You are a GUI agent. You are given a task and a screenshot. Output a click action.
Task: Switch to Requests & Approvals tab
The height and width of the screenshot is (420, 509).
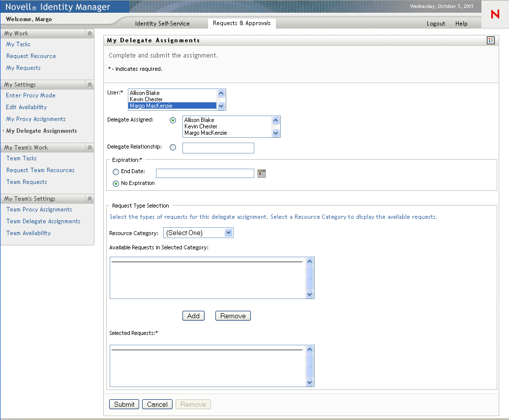point(242,23)
